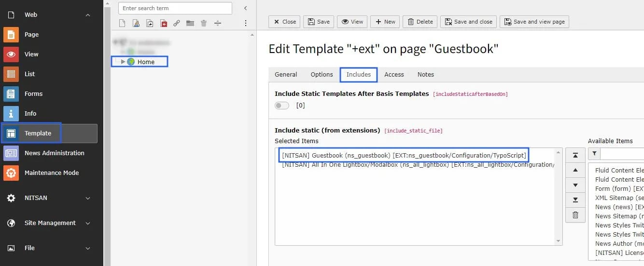
Task: Open the View module
Action: [31, 54]
